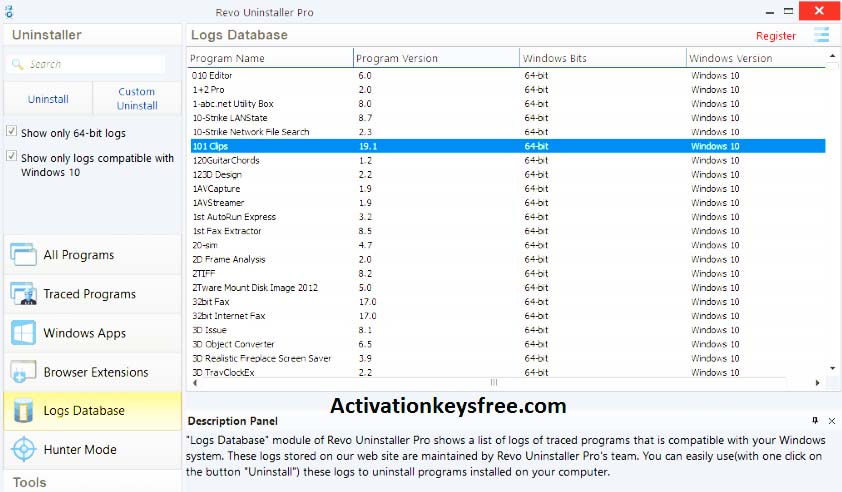
Task: Select 10-Strike LANState entry
Action: (508, 118)
